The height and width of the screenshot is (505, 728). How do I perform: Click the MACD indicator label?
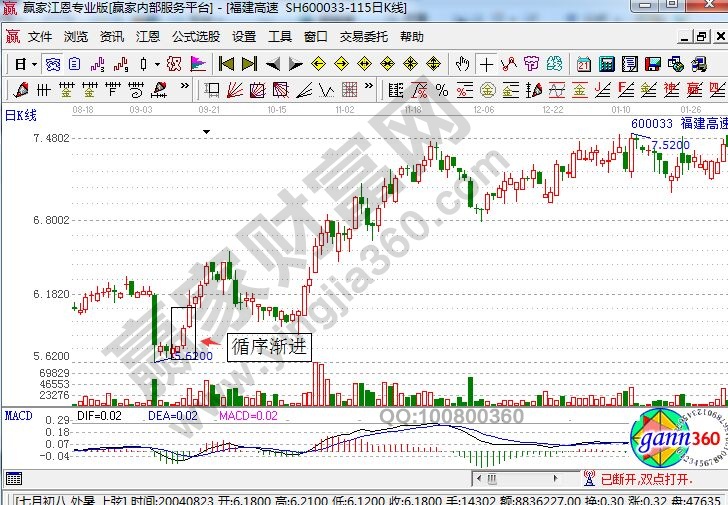point(17,415)
